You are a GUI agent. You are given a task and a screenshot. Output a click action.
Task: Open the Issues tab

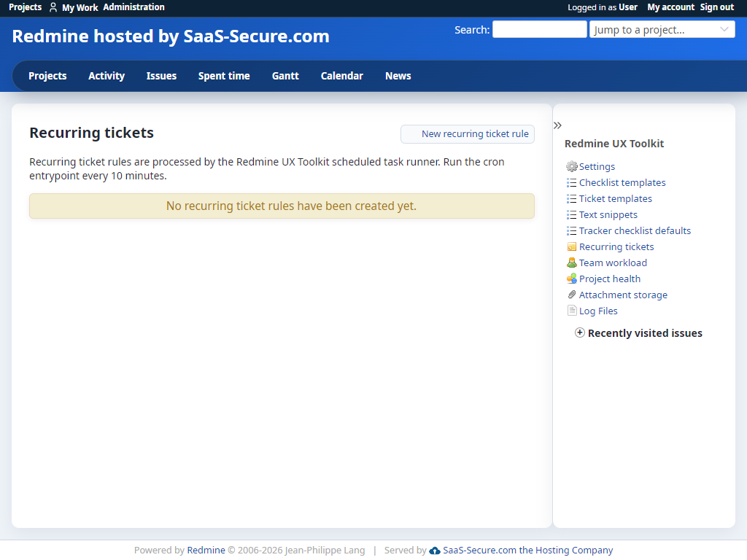(x=161, y=76)
